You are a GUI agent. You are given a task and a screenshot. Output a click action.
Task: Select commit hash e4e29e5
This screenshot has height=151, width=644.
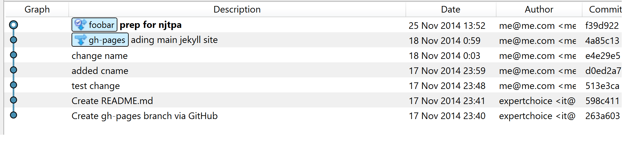603,56
